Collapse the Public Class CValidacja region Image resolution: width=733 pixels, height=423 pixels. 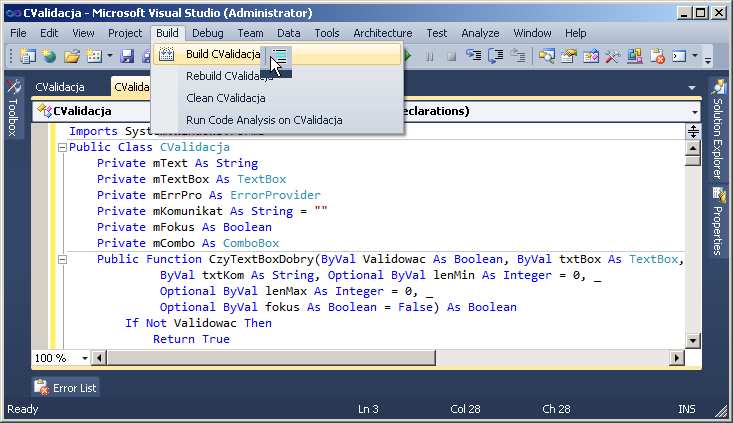[x=62, y=147]
